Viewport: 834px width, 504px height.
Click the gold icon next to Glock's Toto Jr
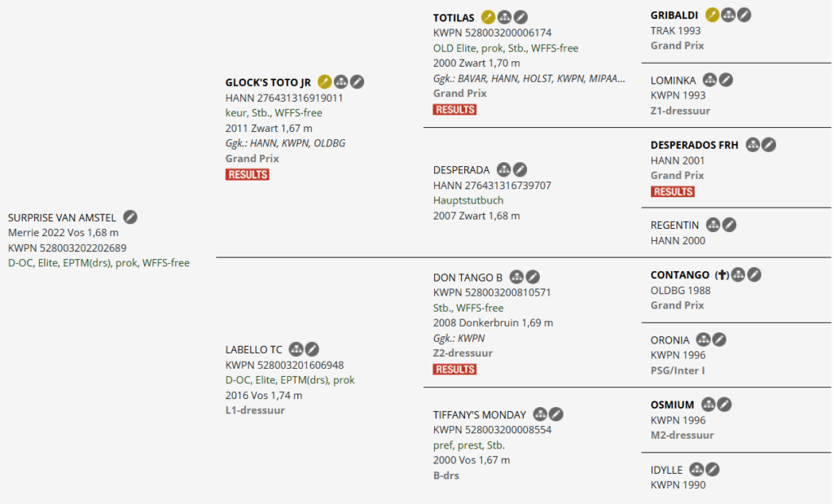[324, 81]
